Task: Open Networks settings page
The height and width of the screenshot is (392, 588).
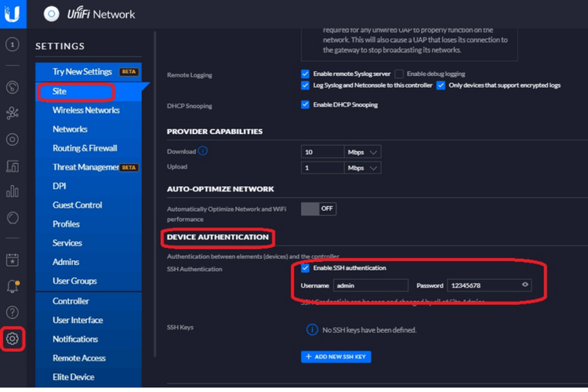Action: tap(89, 129)
